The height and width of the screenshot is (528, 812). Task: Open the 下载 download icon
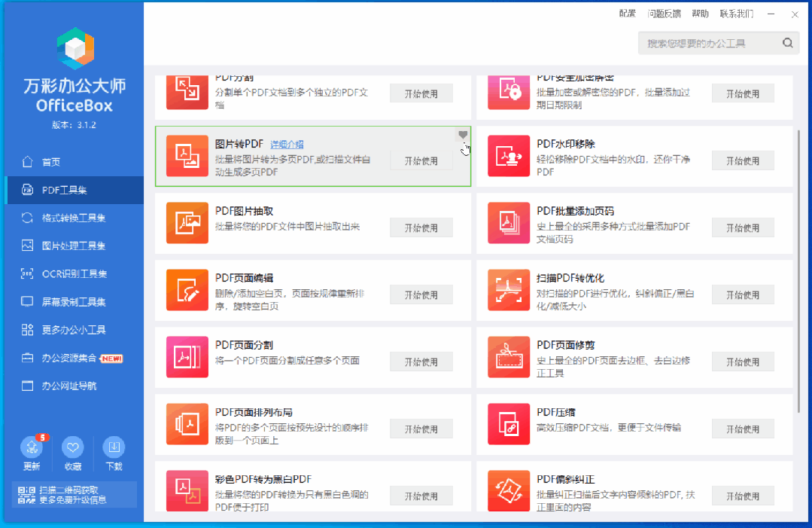click(x=114, y=447)
